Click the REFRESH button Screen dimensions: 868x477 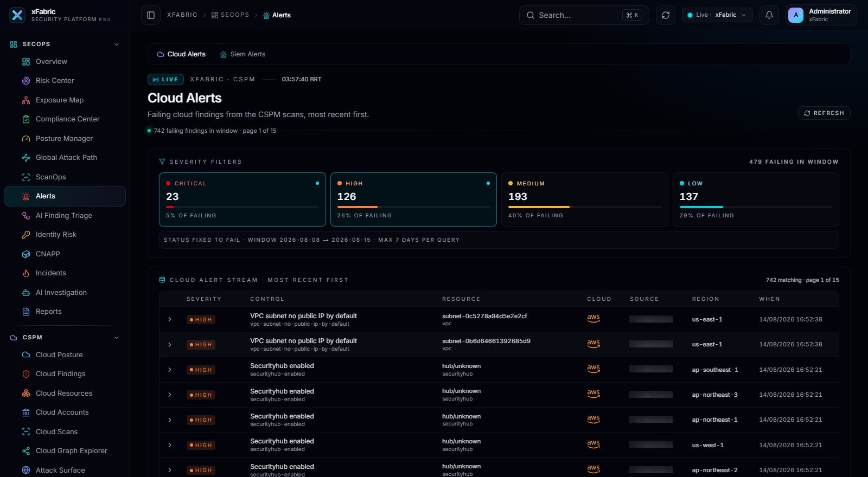click(824, 113)
